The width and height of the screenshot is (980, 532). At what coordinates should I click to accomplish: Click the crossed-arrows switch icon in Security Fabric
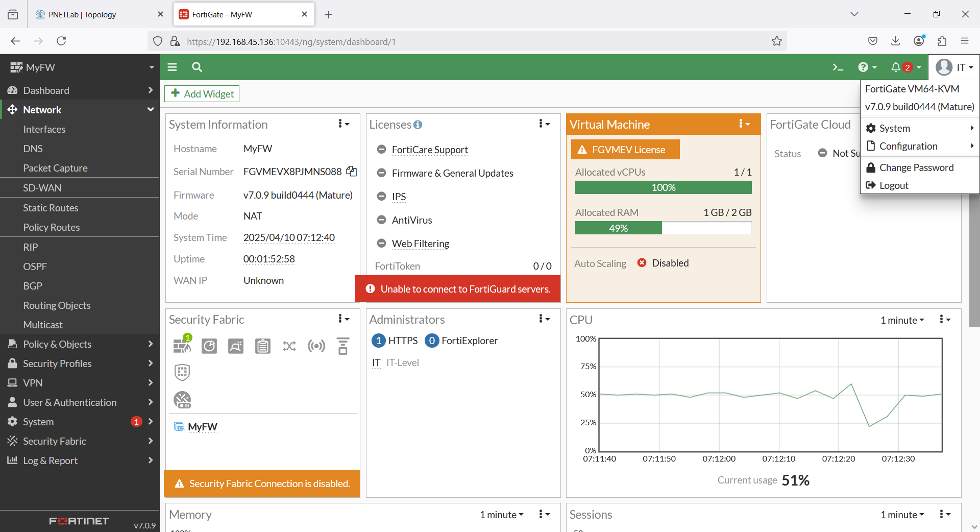[x=289, y=346]
